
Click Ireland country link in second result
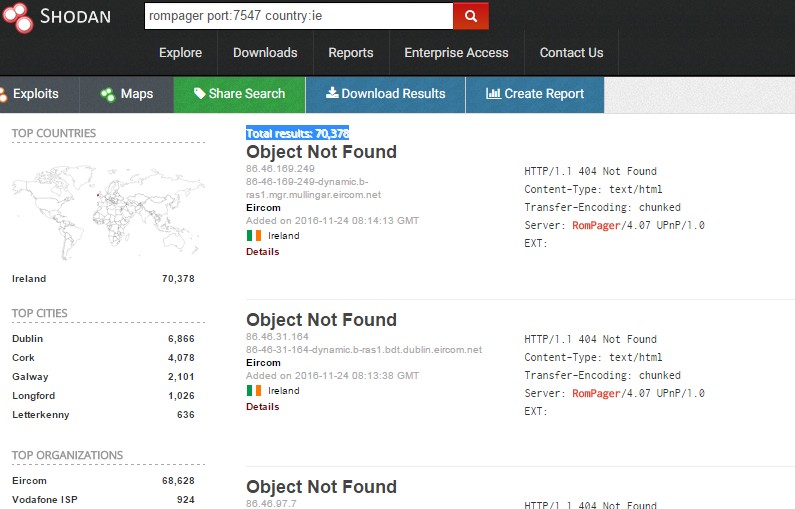284,391
